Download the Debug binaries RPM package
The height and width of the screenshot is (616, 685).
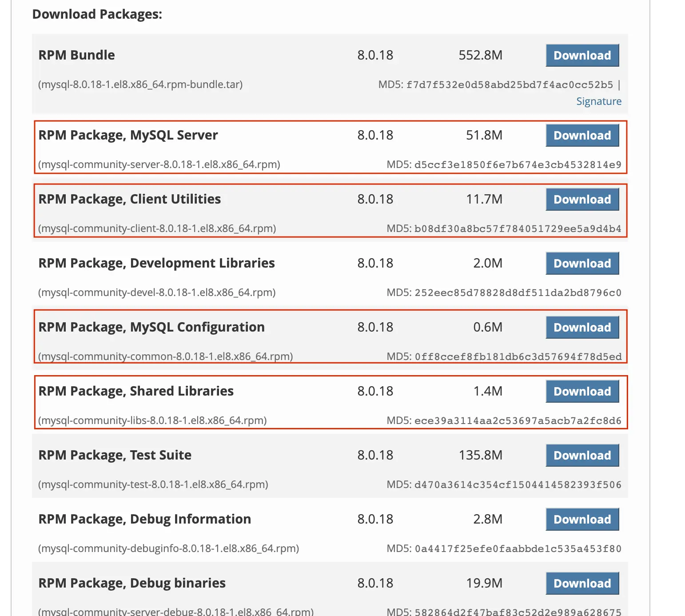click(582, 584)
